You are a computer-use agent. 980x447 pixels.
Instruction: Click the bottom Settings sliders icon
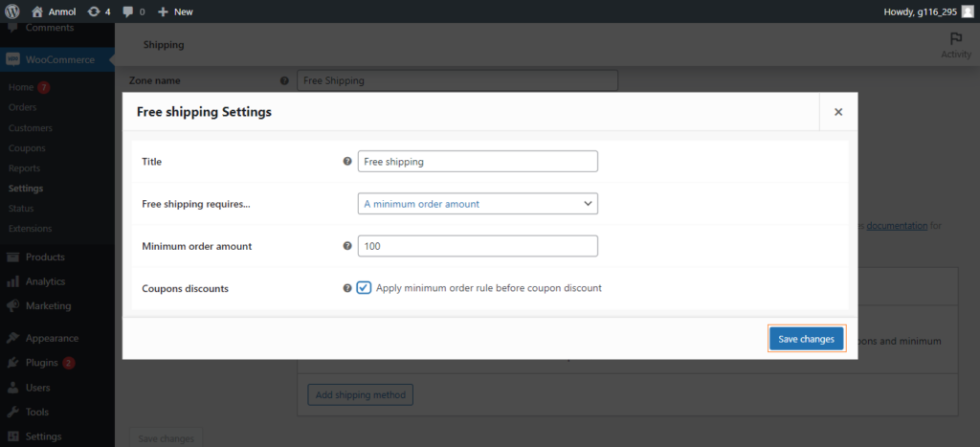coord(12,436)
